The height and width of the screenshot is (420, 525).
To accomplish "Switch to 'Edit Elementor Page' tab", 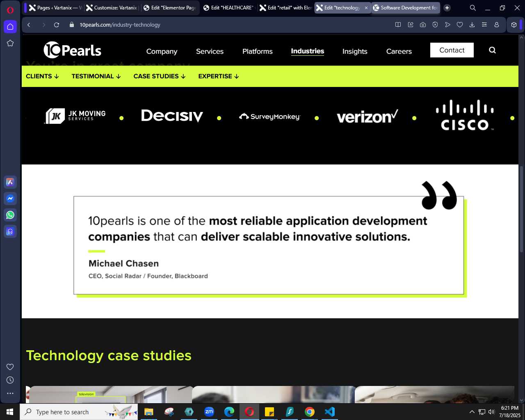I will pos(170,8).
